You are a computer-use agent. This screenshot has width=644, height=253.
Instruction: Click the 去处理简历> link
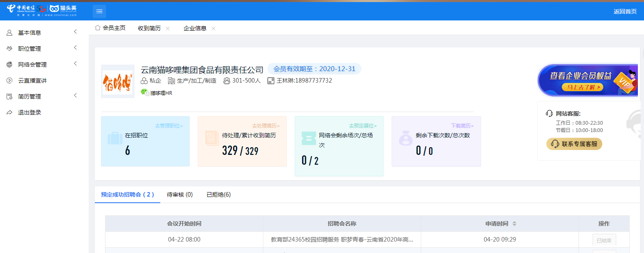266,126
